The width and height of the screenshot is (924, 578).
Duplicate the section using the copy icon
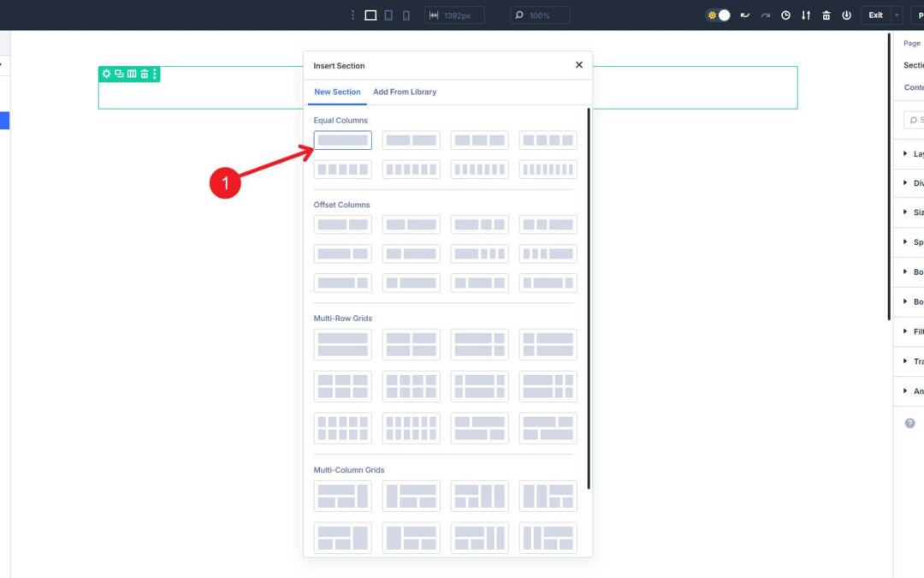point(118,74)
